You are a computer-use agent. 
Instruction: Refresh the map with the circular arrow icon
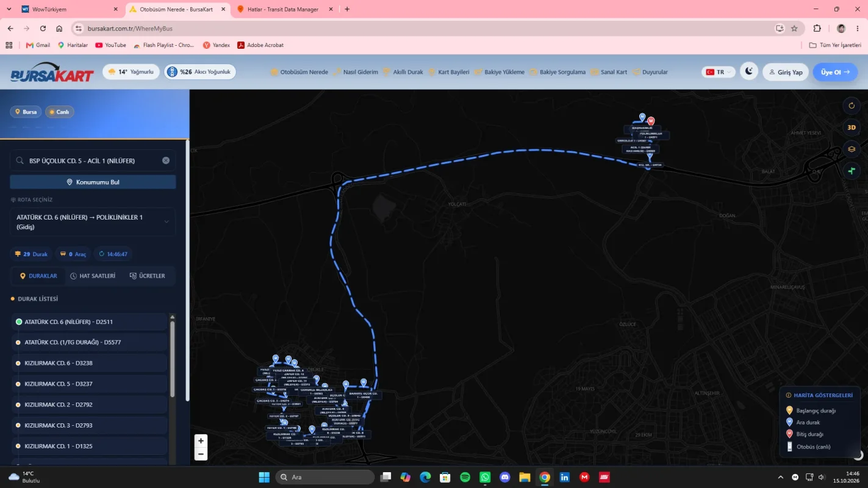852,106
